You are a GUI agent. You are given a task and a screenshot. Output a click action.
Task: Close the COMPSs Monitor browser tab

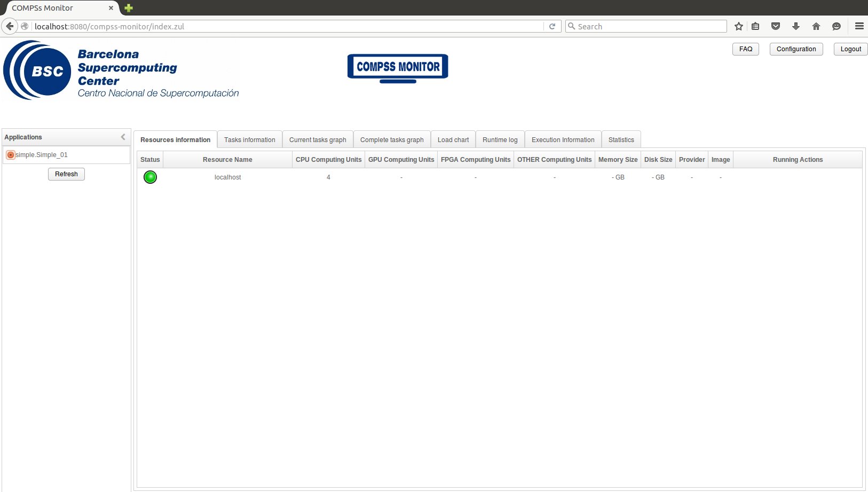point(111,8)
